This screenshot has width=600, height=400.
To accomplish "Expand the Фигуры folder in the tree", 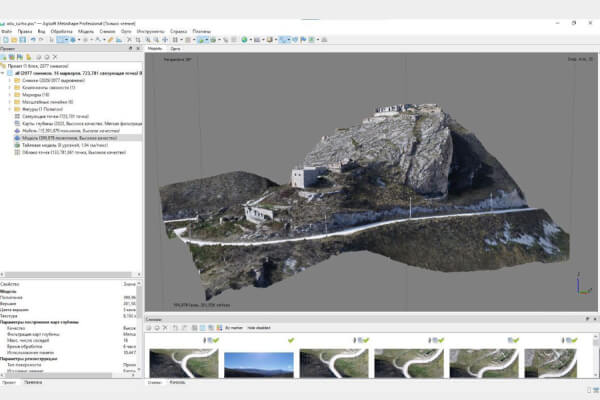I will click(10, 109).
